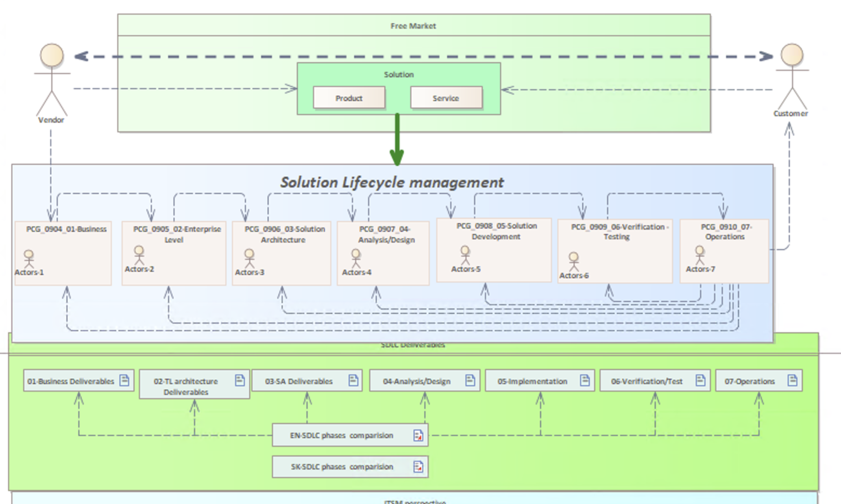The width and height of the screenshot is (841, 504).
Task: Select PCG_0908_05-Solution Development box
Action: 494,250
